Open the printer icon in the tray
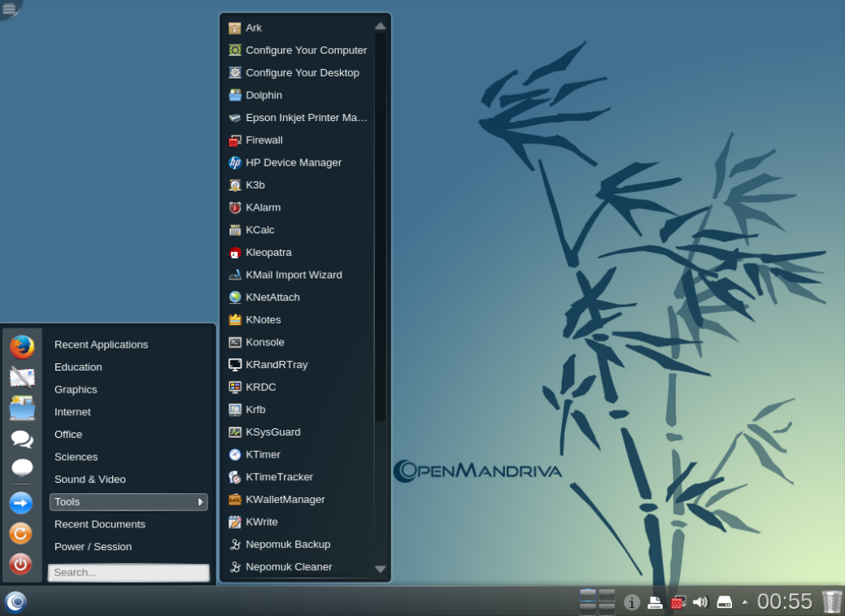 click(656, 601)
